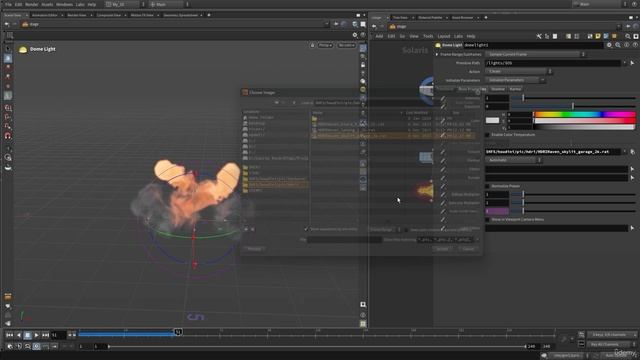Select the Shadow tab in parameters
640x360 pixels.
[x=498, y=89]
